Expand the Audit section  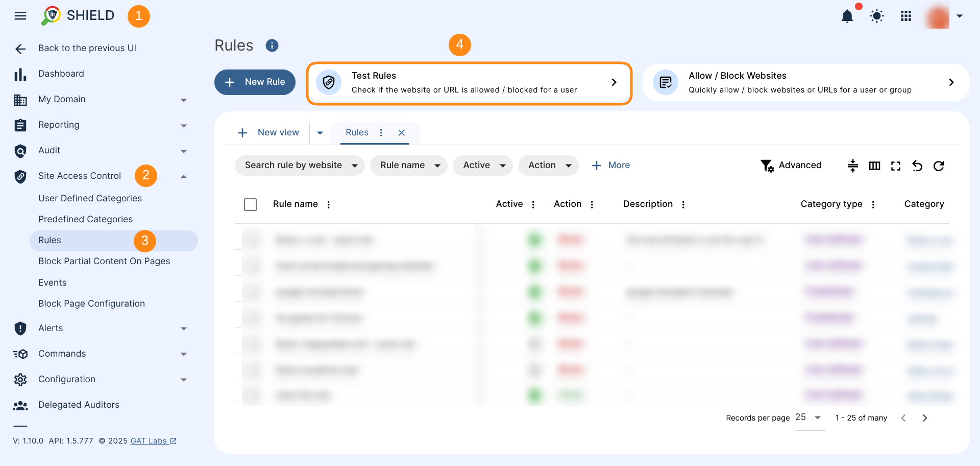184,151
